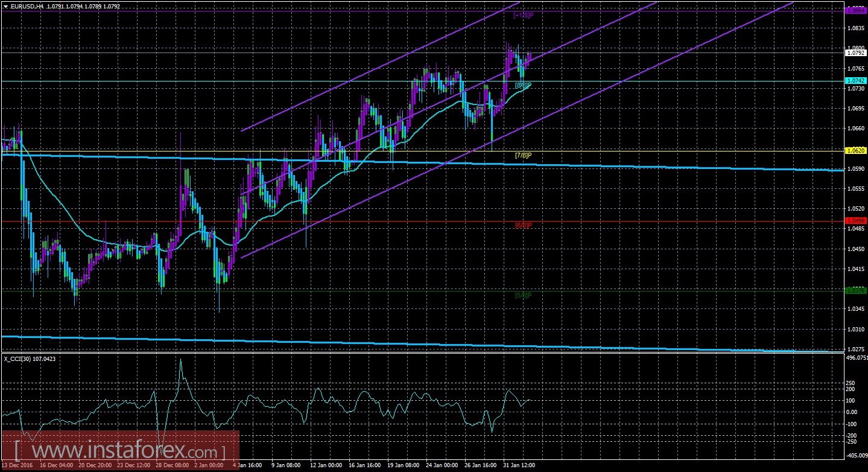This screenshot has width=868, height=472.
Task: Click the 1.0345 price scale value
Action: 855,309
